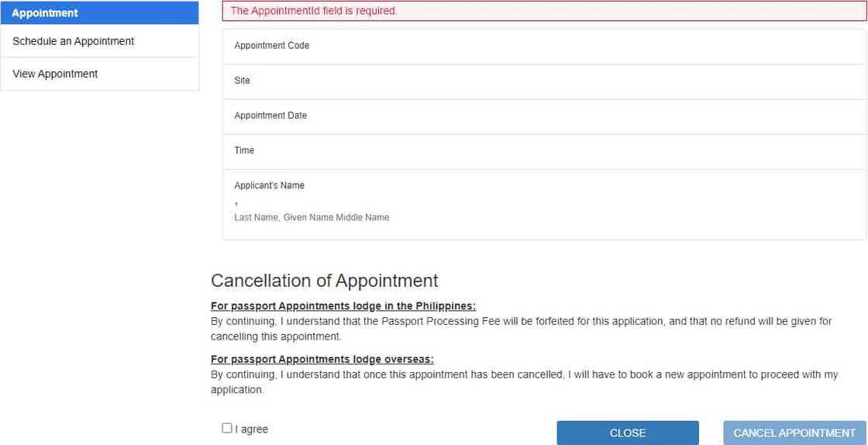The height and width of the screenshot is (445, 868).
Task: Go to View Appointment in sidebar
Action: [55, 74]
